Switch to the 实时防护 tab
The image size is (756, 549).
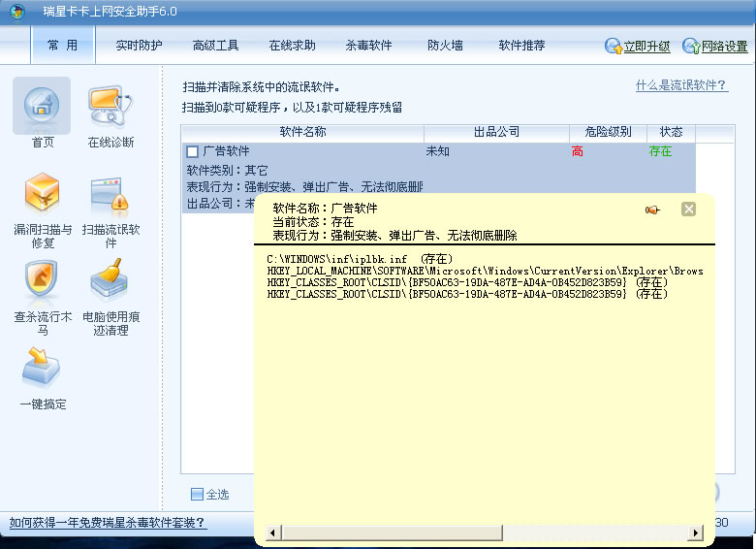coord(139,46)
